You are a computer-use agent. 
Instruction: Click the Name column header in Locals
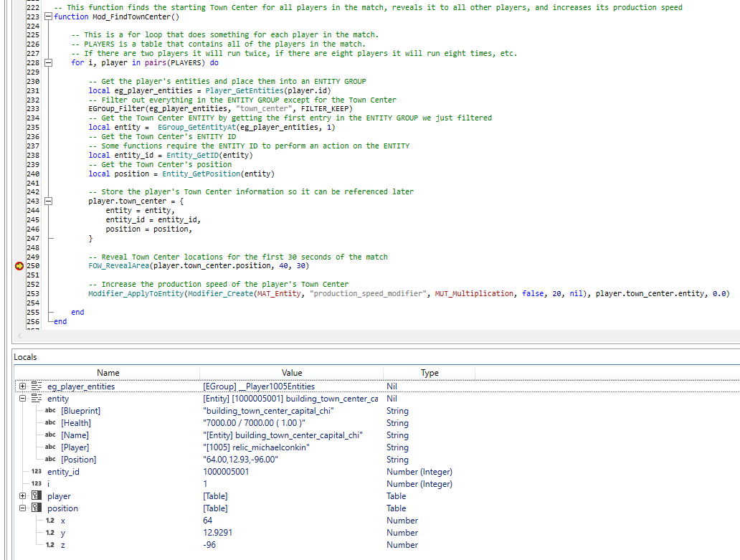pos(108,373)
